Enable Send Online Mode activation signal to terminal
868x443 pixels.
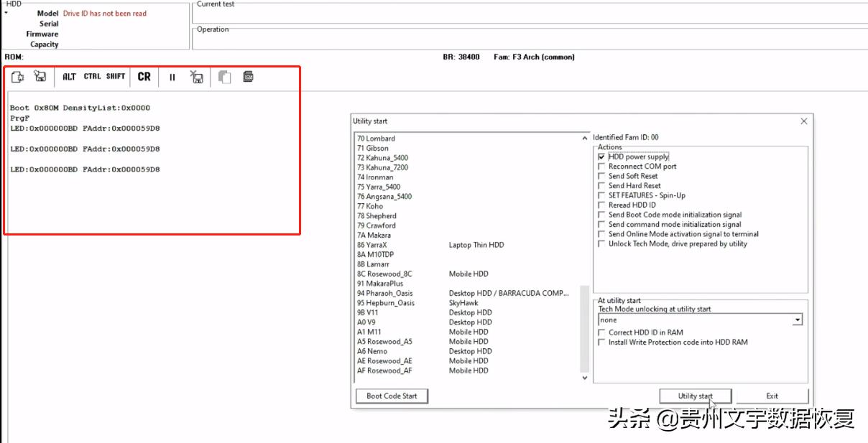pyautogui.click(x=601, y=234)
